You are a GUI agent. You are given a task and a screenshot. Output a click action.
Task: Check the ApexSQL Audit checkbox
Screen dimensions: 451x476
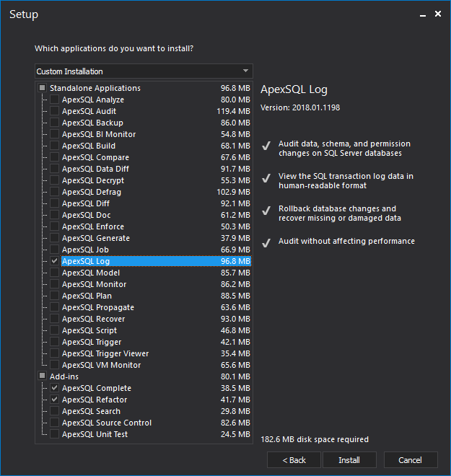pos(54,111)
